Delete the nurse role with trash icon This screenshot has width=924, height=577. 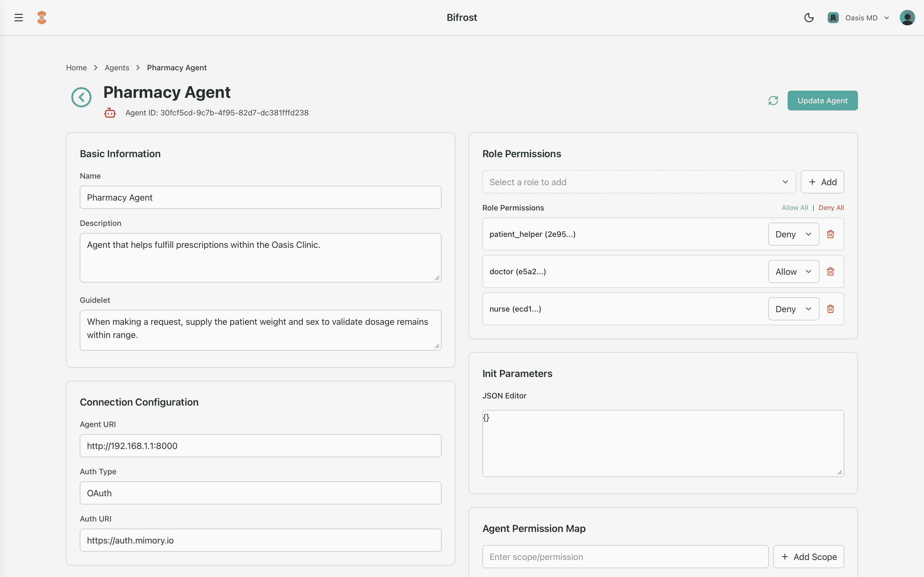click(831, 309)
